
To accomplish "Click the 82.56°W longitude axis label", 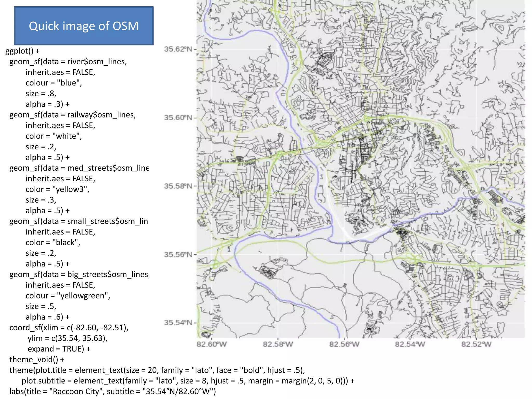I will 344,344.
